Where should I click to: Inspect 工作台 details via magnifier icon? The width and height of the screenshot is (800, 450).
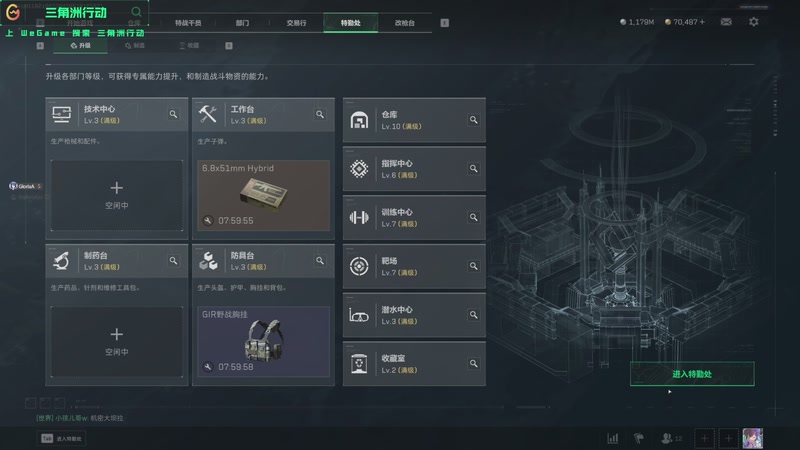tap(320, 114)
